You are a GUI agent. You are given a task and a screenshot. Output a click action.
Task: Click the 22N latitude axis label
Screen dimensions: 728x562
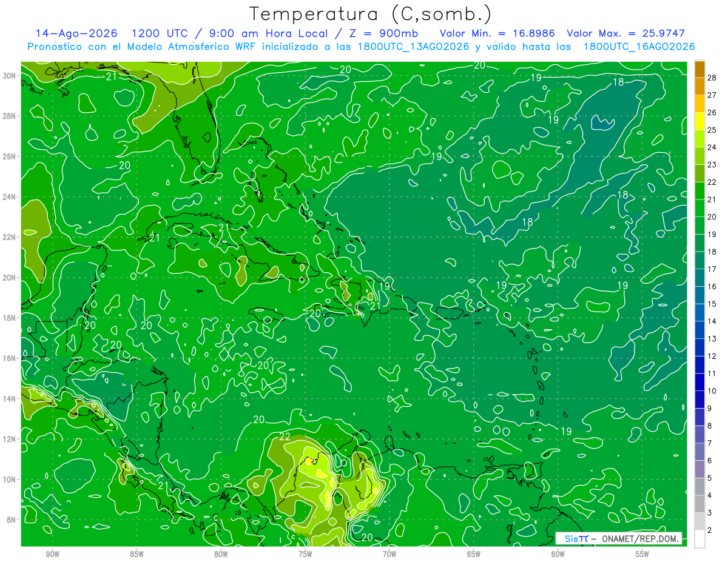pyautogui.click(x=10, y=237)
